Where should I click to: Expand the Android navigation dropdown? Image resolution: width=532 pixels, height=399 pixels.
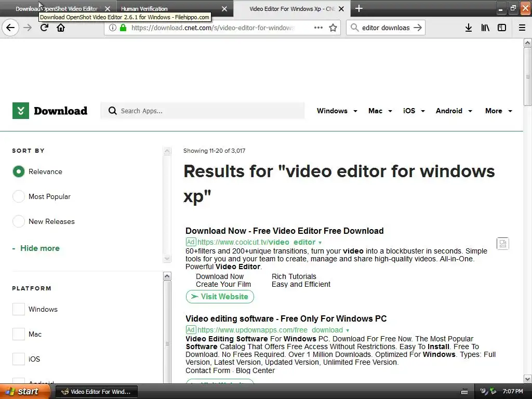pos(454,111)
